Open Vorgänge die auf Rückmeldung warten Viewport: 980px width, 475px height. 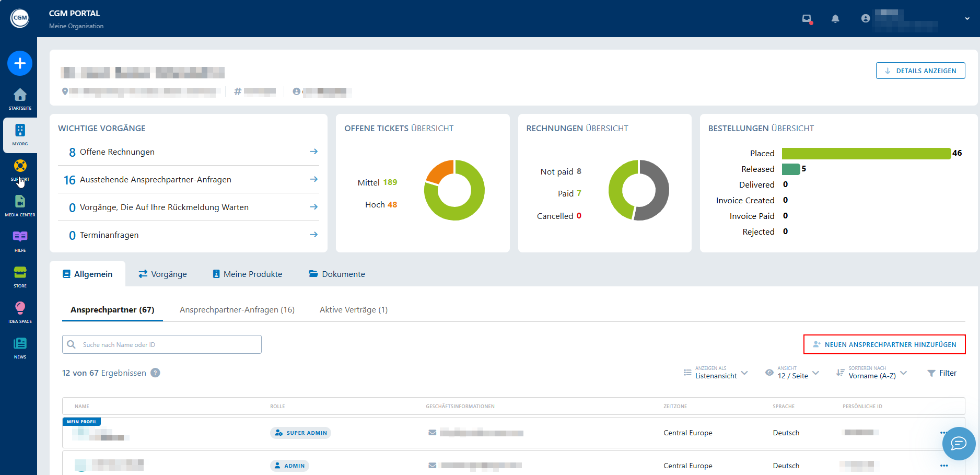coord(189,207)
